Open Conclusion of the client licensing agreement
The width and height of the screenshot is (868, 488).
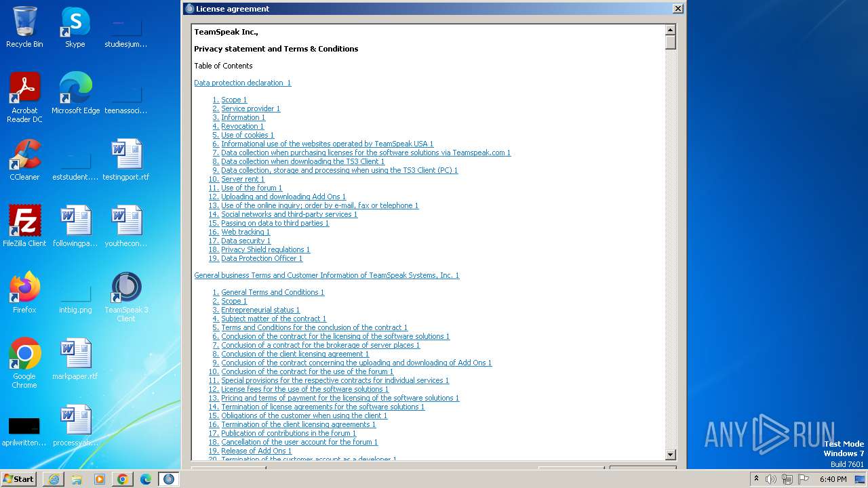(x=295, y=354)
